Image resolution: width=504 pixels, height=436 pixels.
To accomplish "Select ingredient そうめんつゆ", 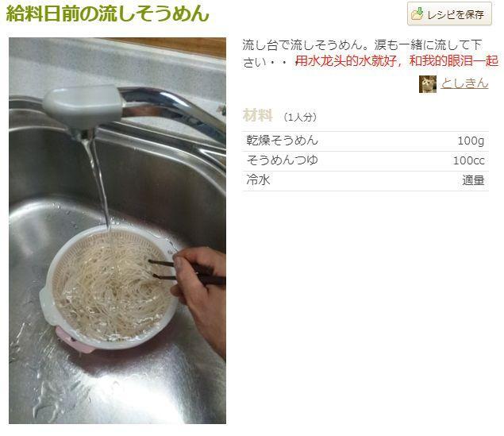I will [x=282, y=160].
